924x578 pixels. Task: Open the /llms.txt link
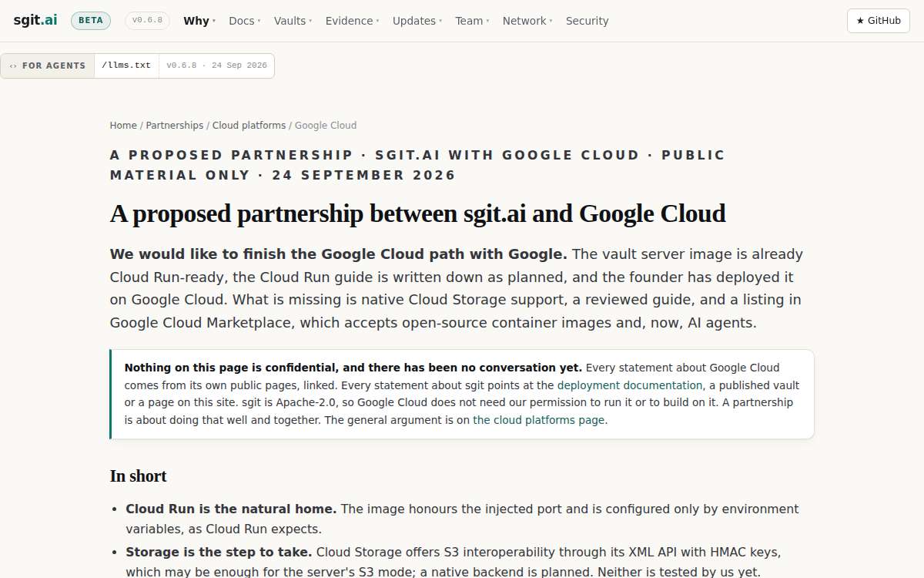(126, 66)
